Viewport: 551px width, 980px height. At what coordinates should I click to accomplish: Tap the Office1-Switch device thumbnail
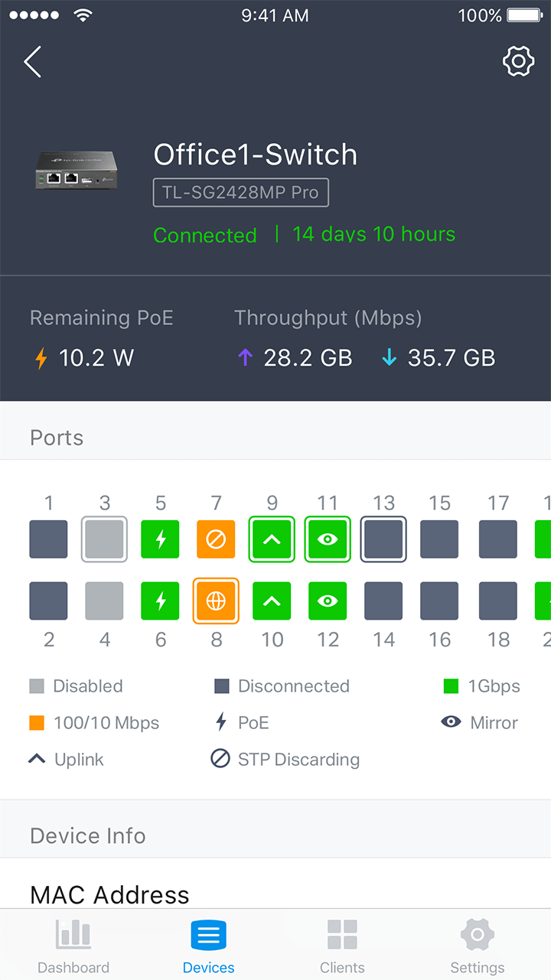click(76, 170)
